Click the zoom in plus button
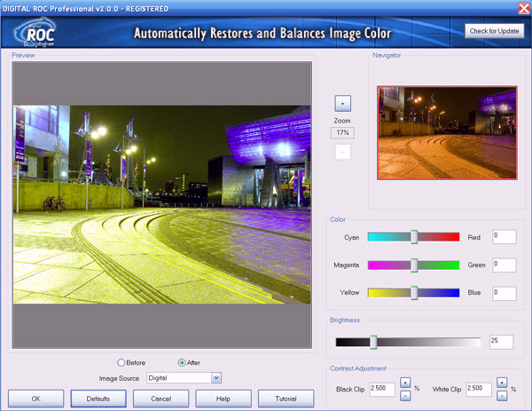 point(343,102)
